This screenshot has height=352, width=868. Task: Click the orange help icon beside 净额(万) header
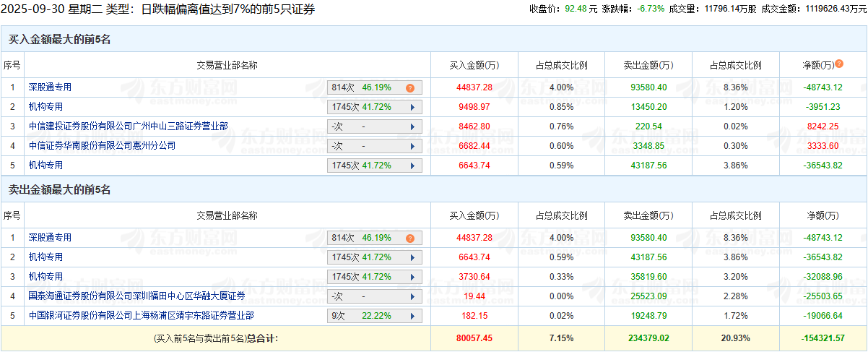[839, 64]
